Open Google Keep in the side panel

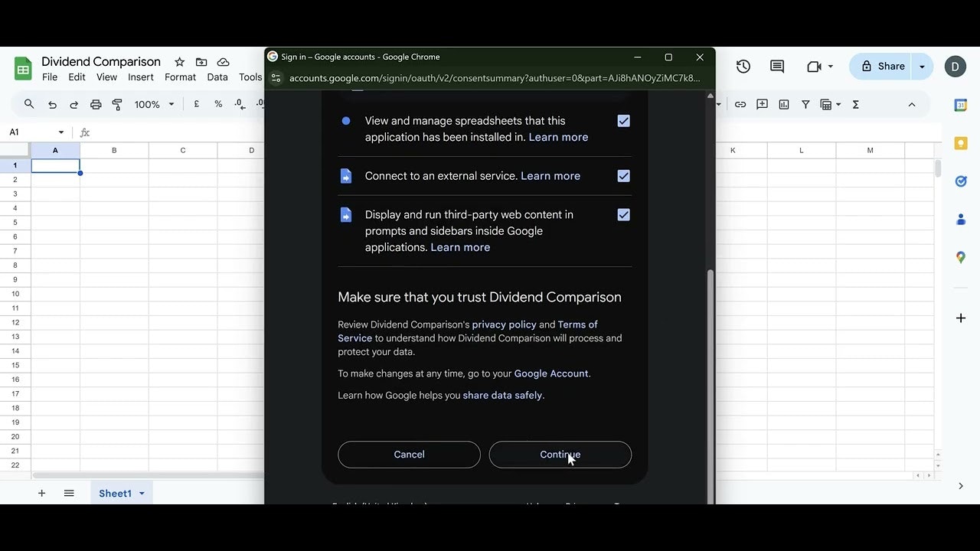tap(961, 143)
